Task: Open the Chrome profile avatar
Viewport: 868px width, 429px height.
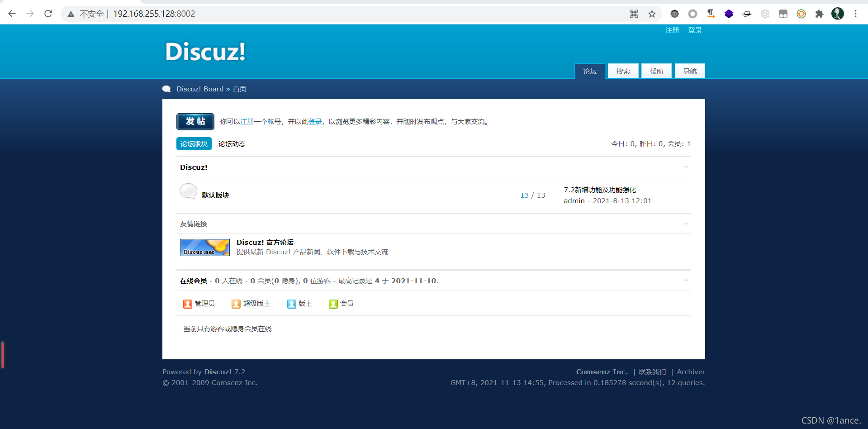Action: click(837, 14)
